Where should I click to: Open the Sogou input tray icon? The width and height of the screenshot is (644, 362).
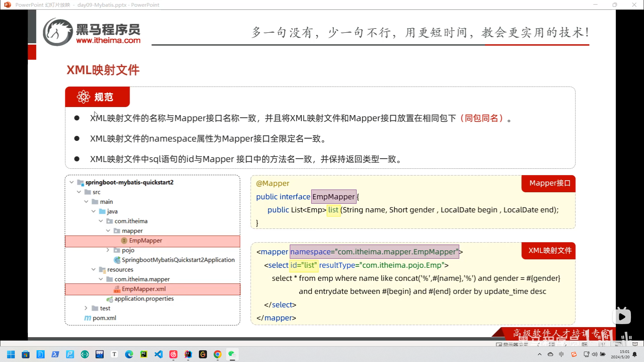coord(574,354)
